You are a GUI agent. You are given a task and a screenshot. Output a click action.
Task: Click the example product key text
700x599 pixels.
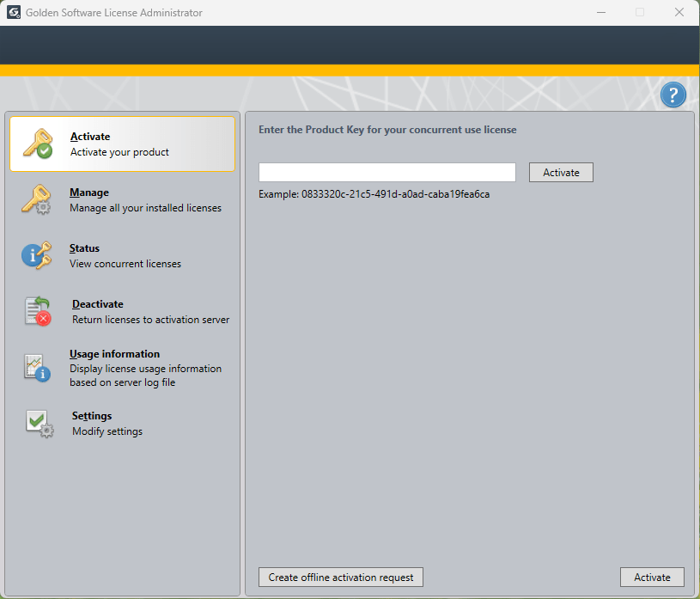(x=396, y=194)
